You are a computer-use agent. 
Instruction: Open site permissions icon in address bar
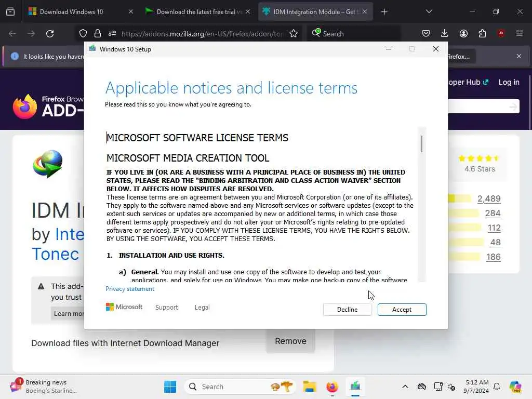click(x=112, y=34)
